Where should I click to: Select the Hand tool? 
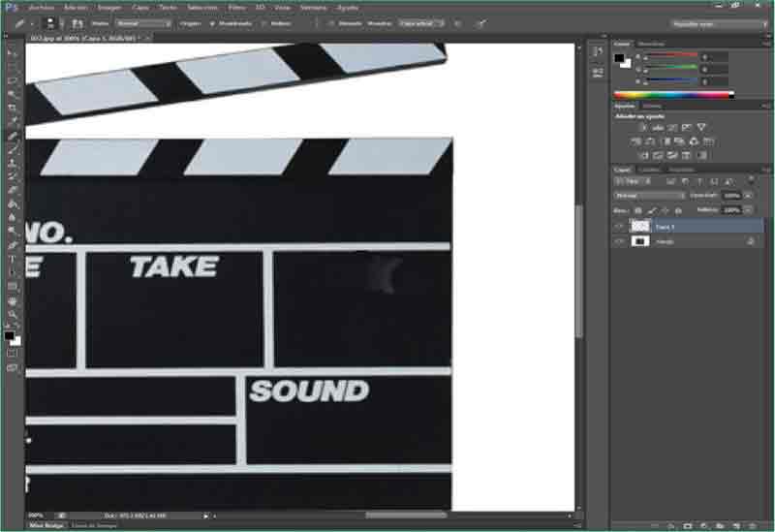(13, 301)
